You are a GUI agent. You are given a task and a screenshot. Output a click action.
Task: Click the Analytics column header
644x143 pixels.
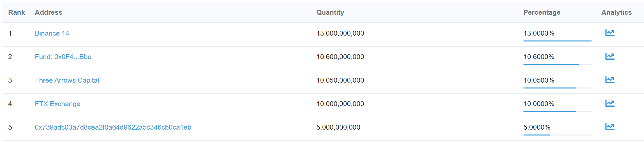(616, 12)
